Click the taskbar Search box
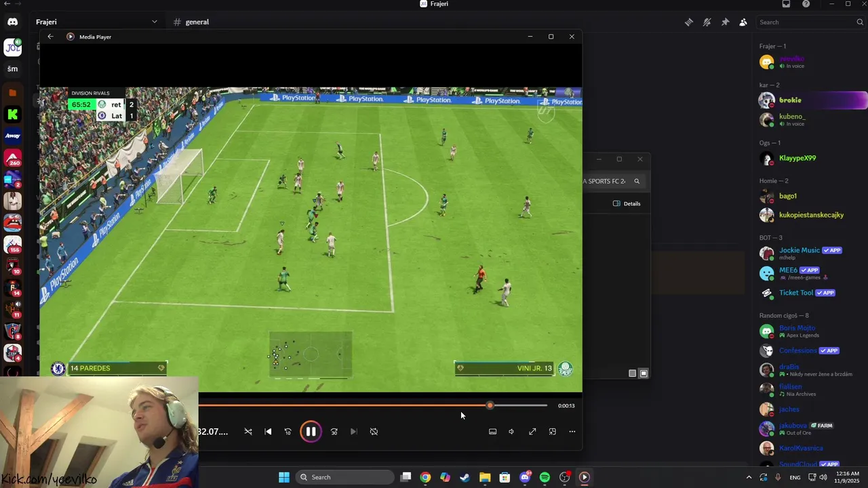This screenshot has height=488, width=868. (x=345, y=477)
